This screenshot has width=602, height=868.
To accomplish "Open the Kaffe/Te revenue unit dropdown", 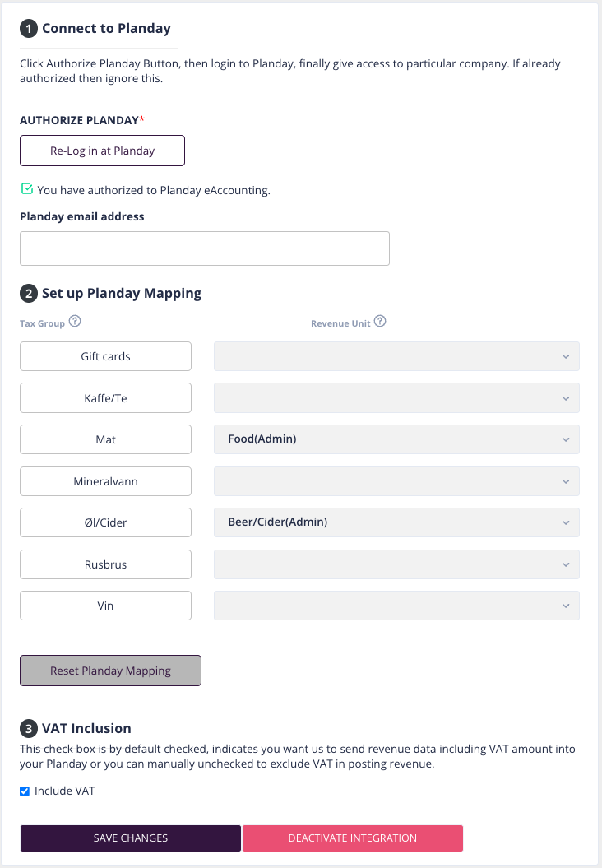I will click(396, 398).
